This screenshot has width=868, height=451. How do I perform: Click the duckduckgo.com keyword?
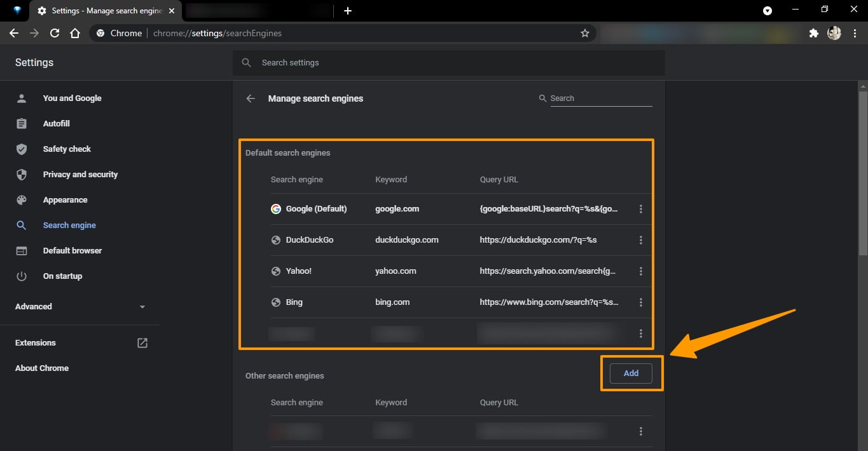407,240
